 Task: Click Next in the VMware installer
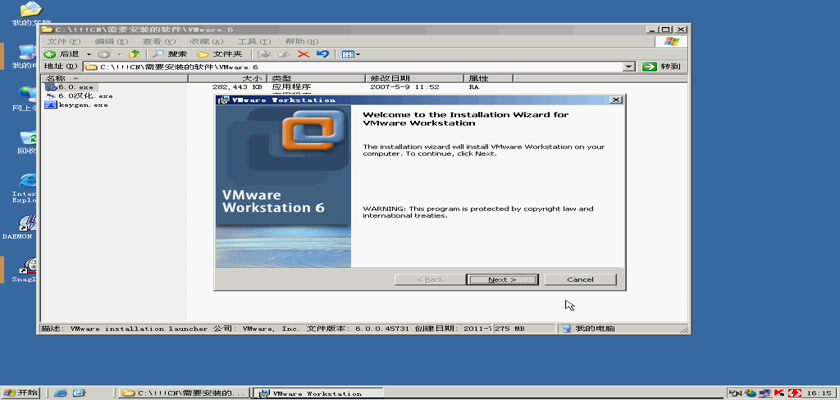[501, 280]
